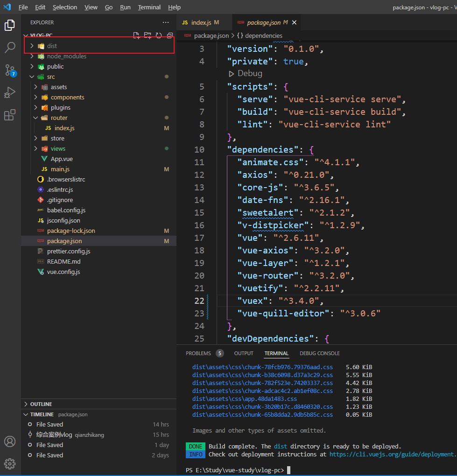
Task: Open Run and Debug view
Action: click(x=10, y=92)
